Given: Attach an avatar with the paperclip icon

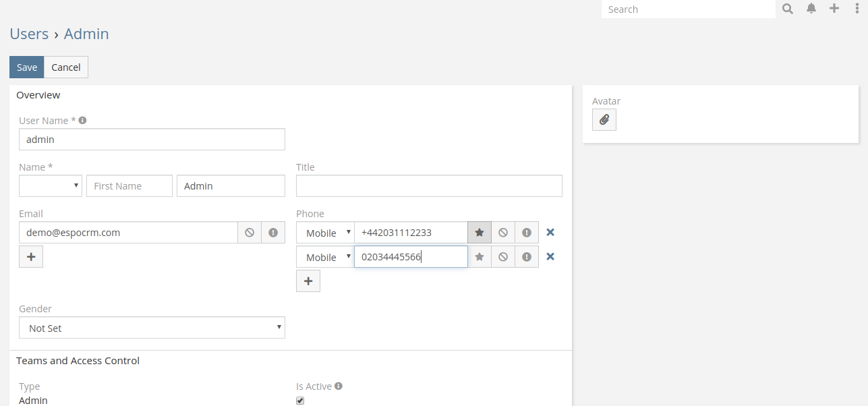Looking at the screenshot, I should click(604, 120).
